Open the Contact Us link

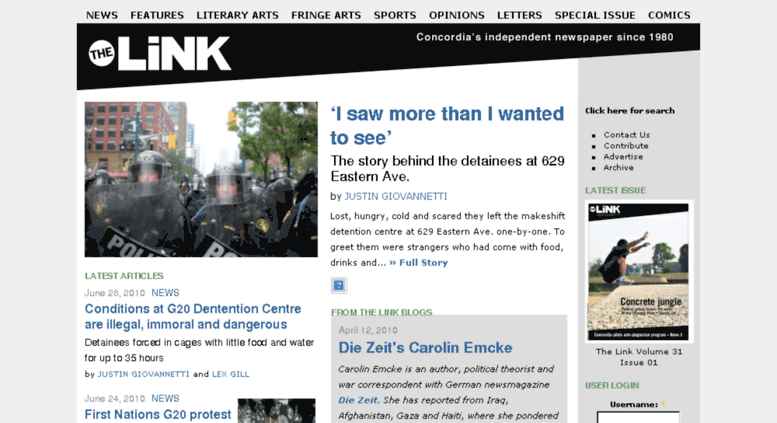(626, 135)
